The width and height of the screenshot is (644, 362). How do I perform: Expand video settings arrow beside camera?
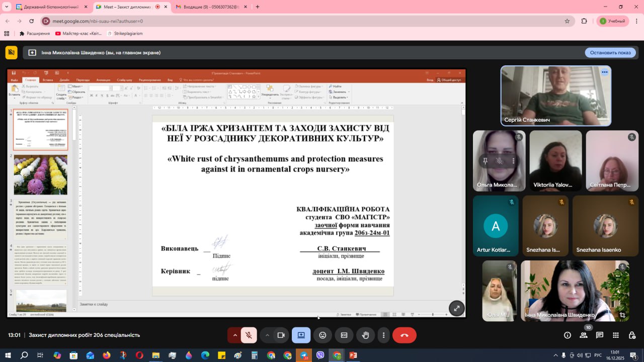coord(267,335)
